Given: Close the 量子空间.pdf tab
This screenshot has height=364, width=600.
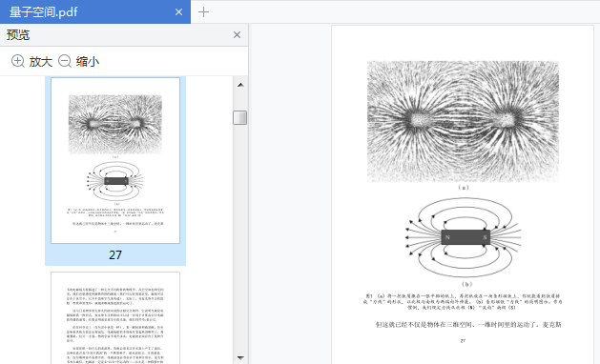Looking at the screenshot, I should point(178,12).
